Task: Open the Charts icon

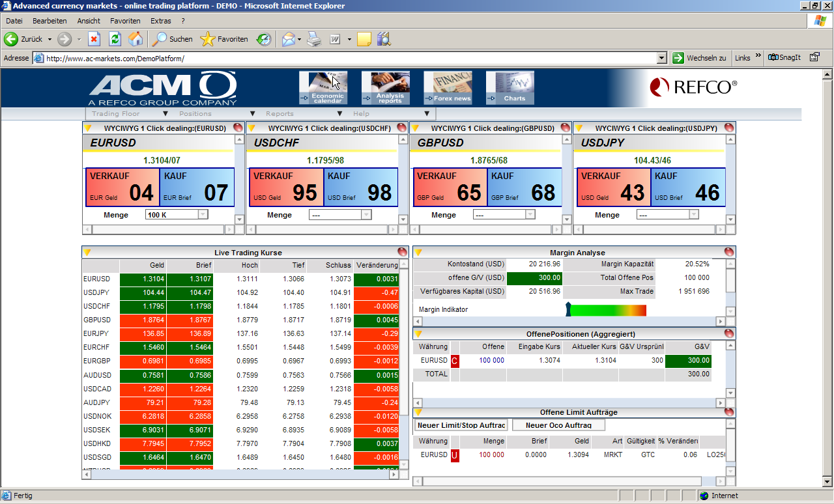Action: pos(510,88)
